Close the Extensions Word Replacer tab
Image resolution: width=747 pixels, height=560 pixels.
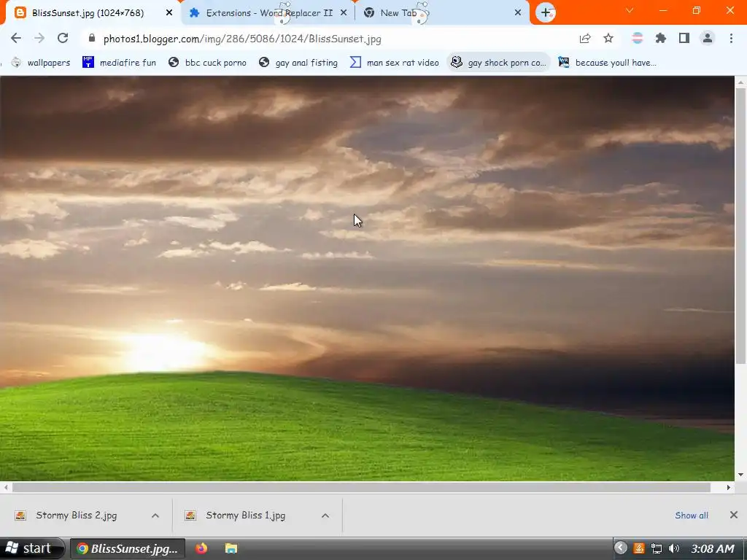click(344, 13)
